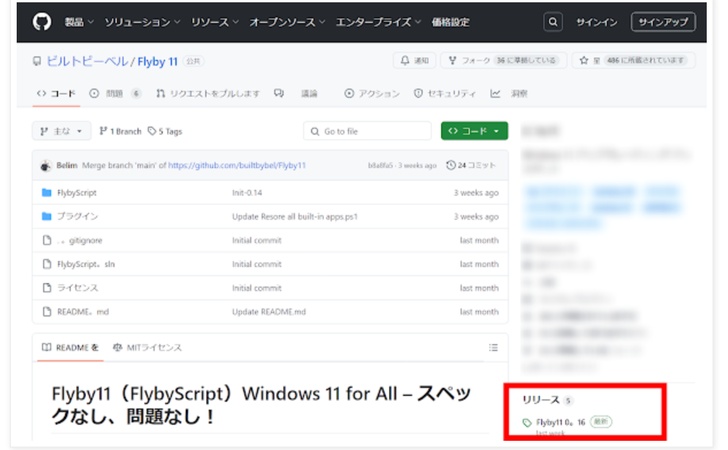Click the Update README.md commit message
Image resolution: width=728 pixels, height=450 pixels.
point(269,312)
